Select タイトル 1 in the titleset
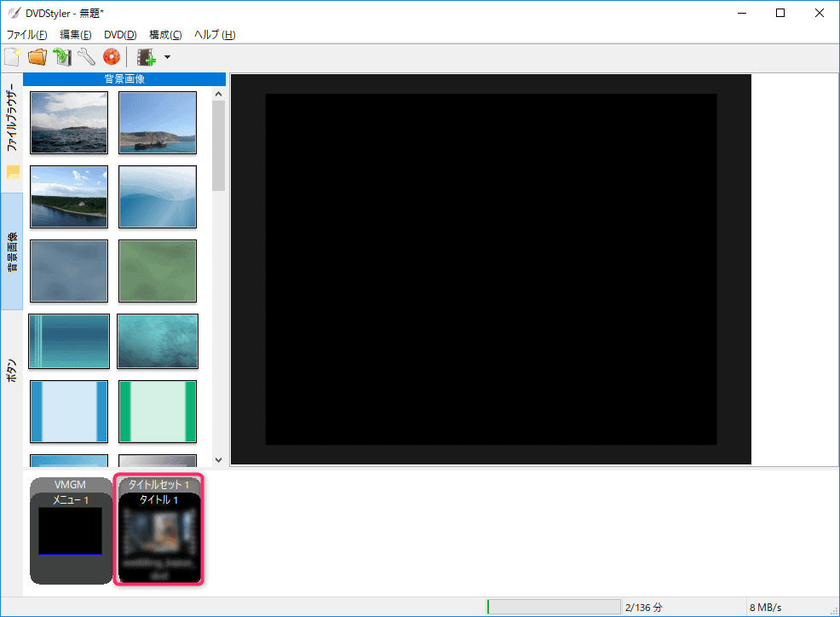The image size is (840, 617). tap(158, 536)
